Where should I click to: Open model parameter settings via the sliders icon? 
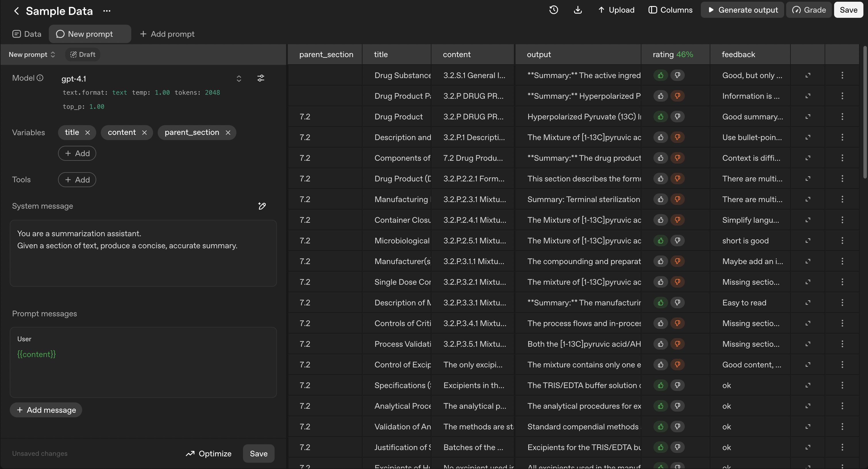pyautogui.click(x=261, y=78)
